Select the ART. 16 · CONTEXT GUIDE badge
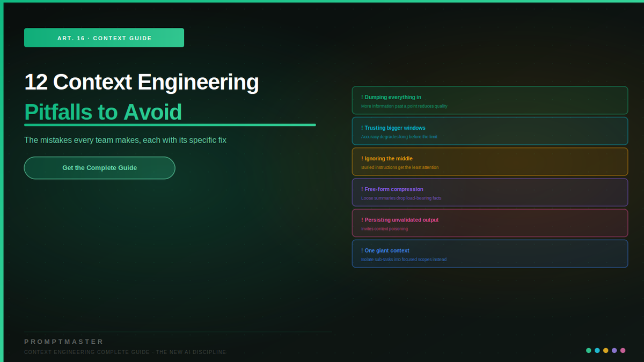 pyautogui.click(x=104, y=38)
